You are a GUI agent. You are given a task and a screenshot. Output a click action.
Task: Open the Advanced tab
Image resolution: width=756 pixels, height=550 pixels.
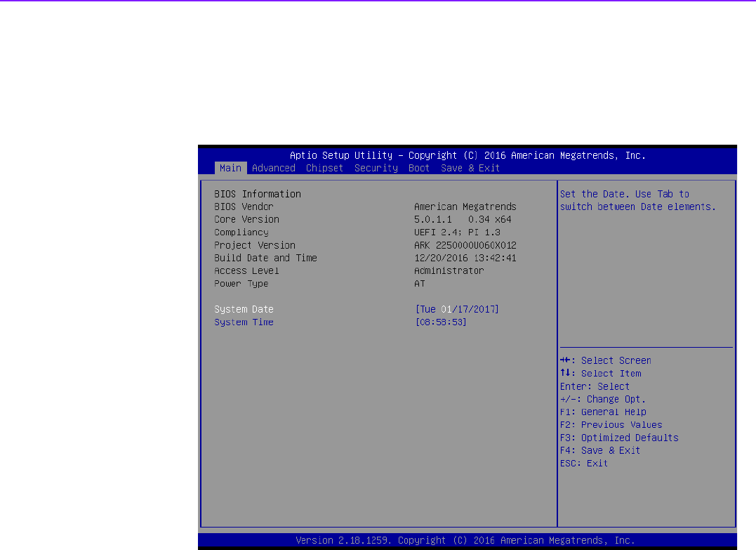point(273,168)
